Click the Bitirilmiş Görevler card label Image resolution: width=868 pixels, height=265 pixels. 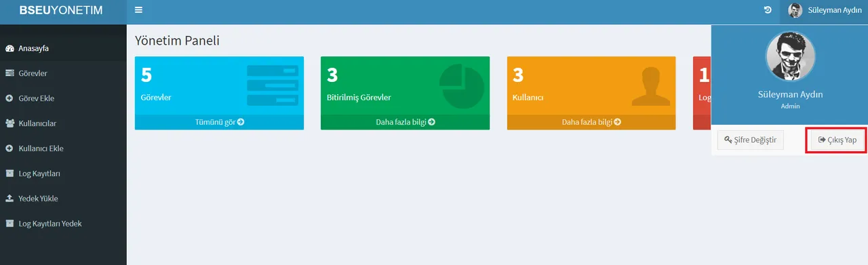pos(359,98)
